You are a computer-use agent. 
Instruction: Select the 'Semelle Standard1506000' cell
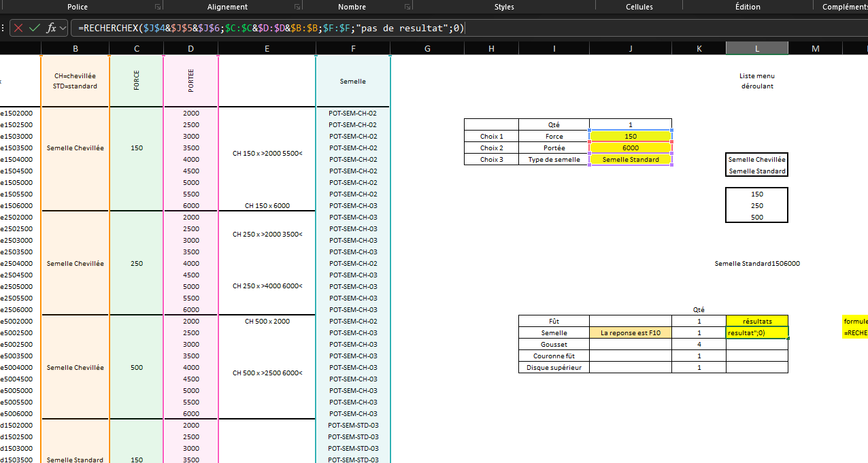point(757,263)
